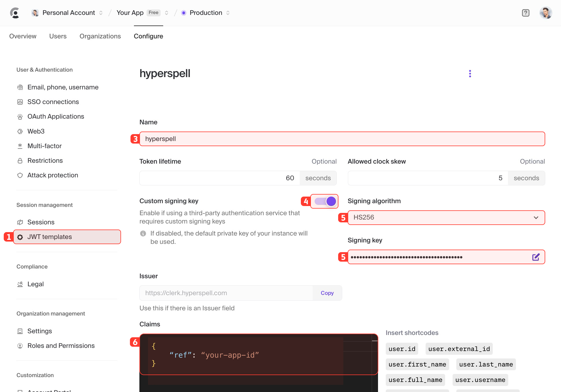Open Web3 authentication settings
Viewport: 561px width, 392px height.
[36, 131]
